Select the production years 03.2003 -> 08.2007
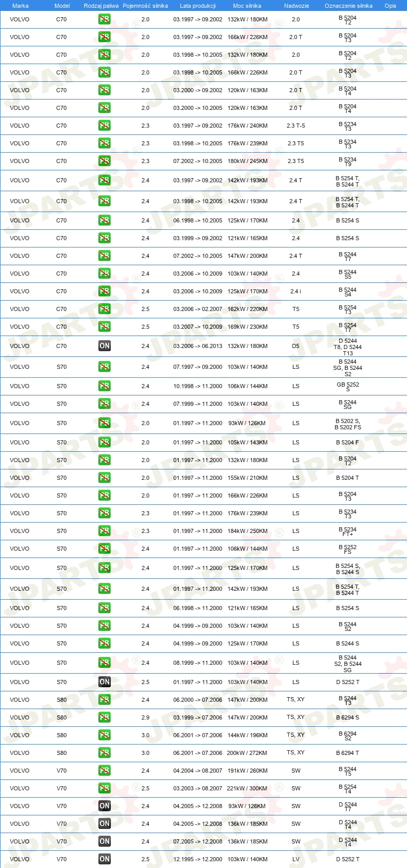This screenshot has width=407, height=868. 198,788
